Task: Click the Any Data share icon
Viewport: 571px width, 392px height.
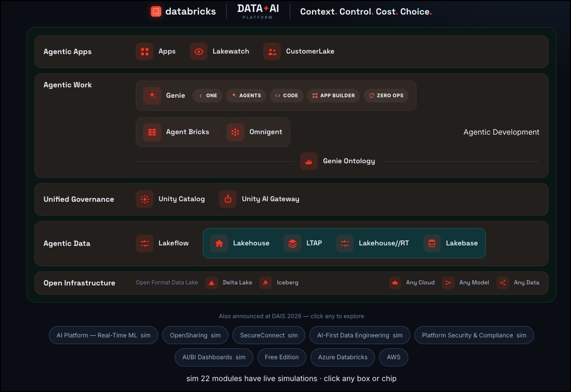Action: (502, 283)
